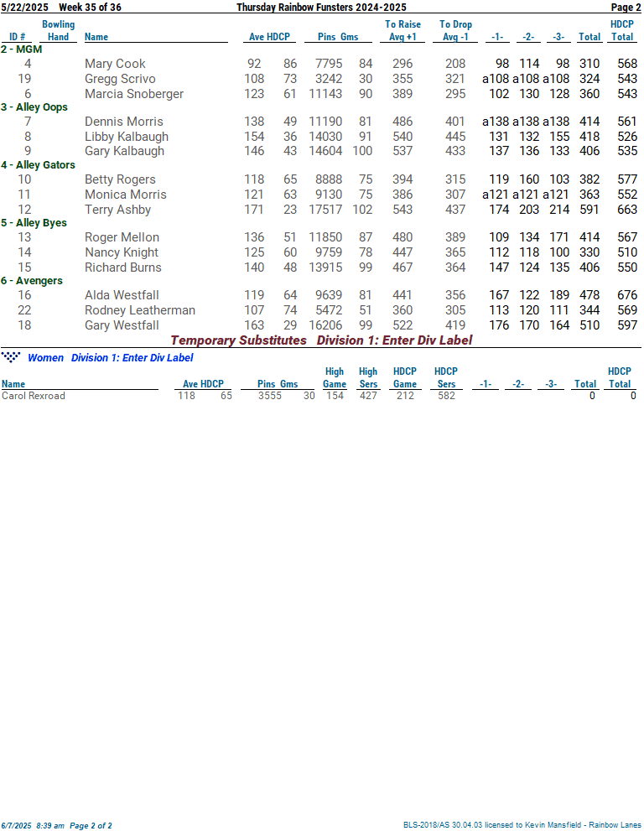The height and width of the screenshot is (831, 644).
Task: Click the upper Ave HDCP column header
Action: pos(270,37)
